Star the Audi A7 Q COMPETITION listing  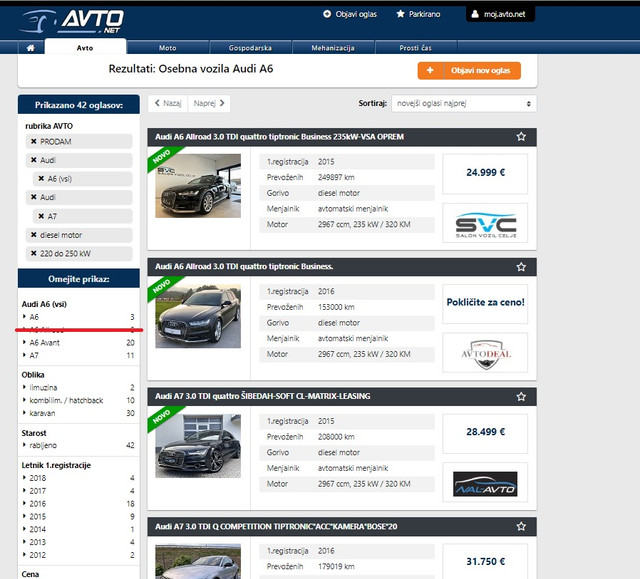point(521,526)
